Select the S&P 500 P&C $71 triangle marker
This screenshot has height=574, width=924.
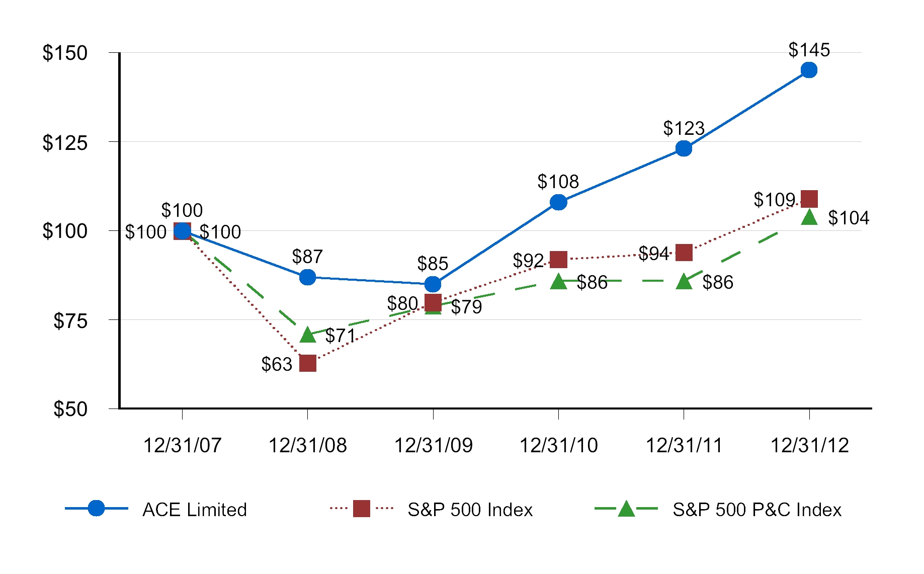point(307,335)
